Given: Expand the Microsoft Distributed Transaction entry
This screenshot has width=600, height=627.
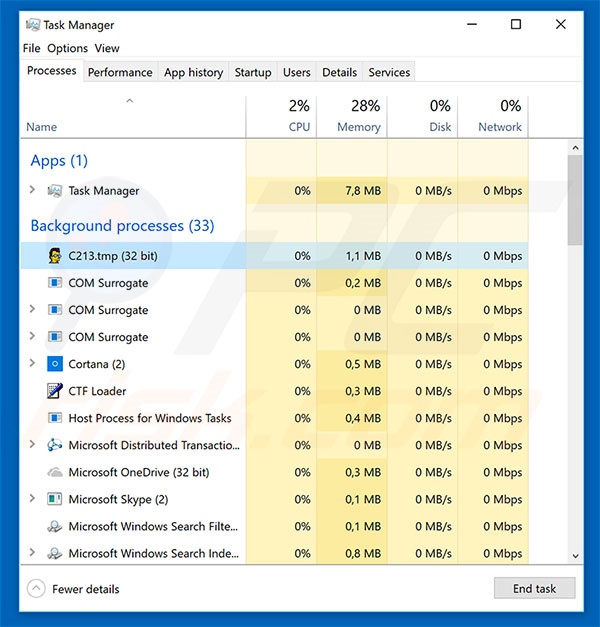Looking at the screenshot, I should coord(32,444).
